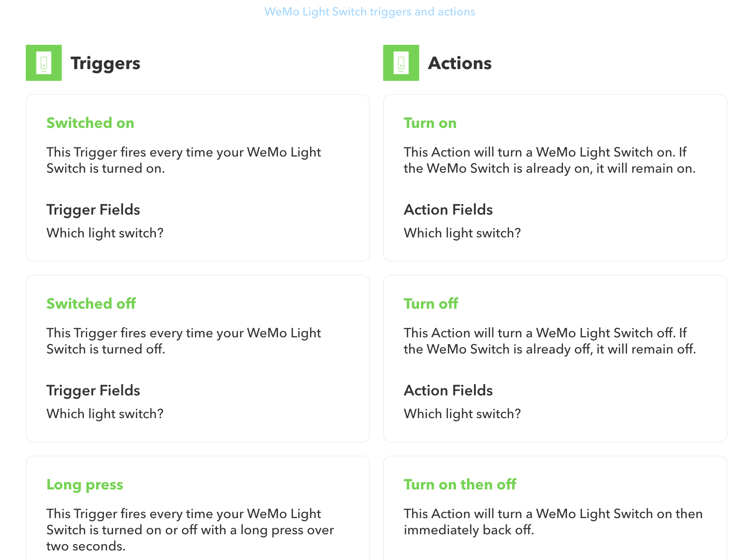Select the Switched off trigger title
The width and height of the screenshot is (756, 560).
click(91, 304)
